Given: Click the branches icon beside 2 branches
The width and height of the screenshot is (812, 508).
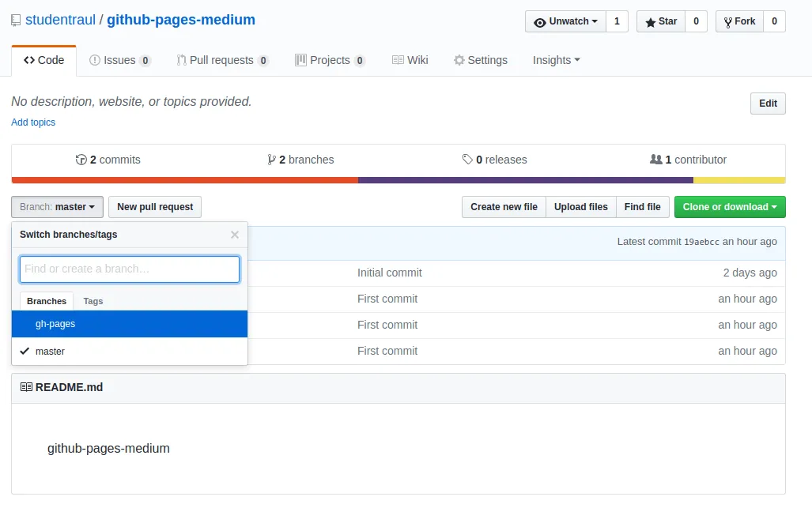Looking at the screenshot, I should 271,160.
